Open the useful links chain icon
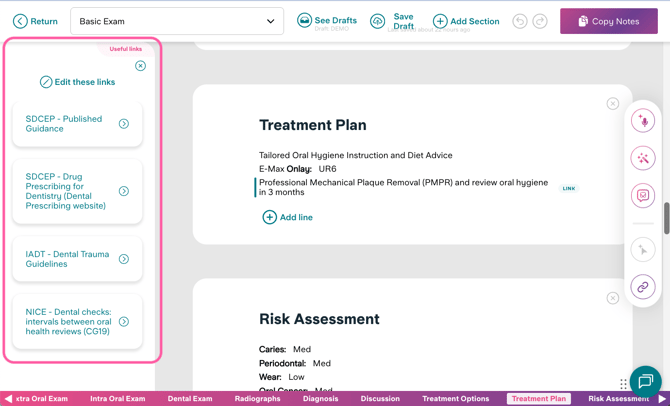The image size is (670, 406). pyautogui.click(x=643, y=287)
